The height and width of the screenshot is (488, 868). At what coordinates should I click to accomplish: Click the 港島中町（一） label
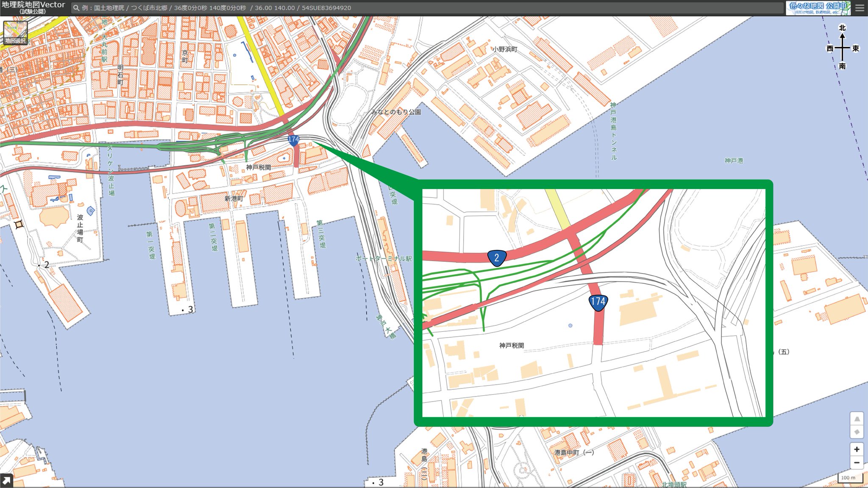(574, 452)
